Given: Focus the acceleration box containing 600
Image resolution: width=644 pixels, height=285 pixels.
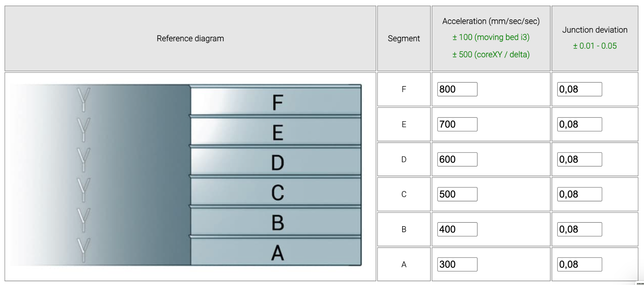Looking at the screenshot, I should 457,159.
